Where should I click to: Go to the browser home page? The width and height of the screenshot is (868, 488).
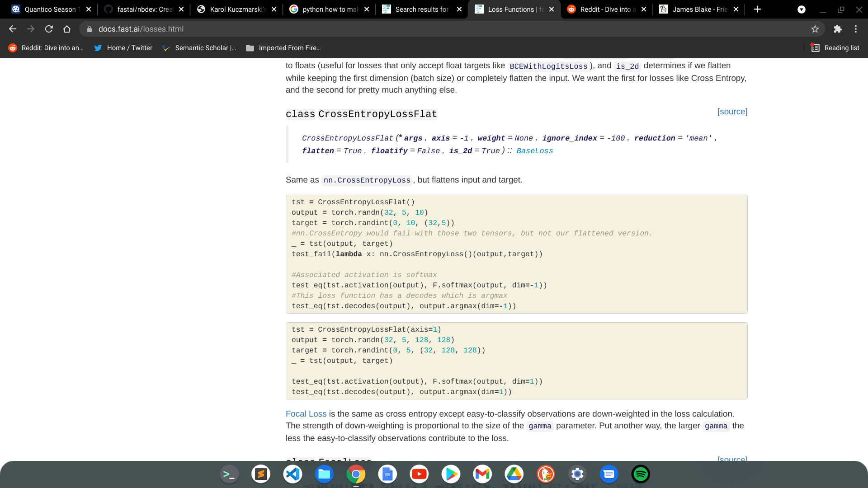pyautogui.click(x=67, y=29)
